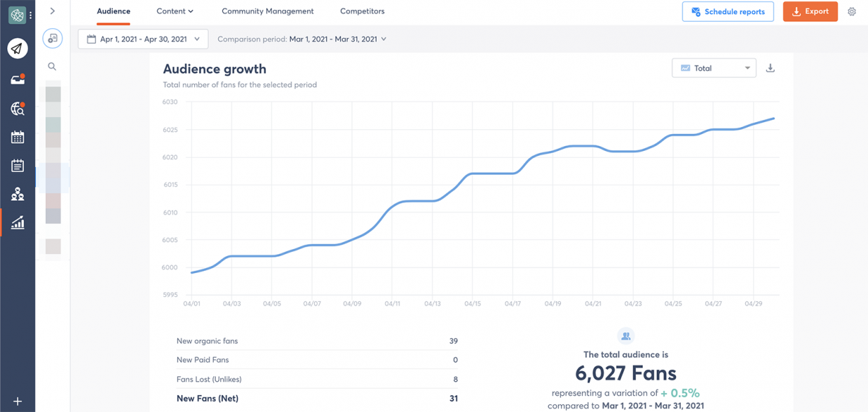Open the app grid icon top-left

click(x=17, y=14)
